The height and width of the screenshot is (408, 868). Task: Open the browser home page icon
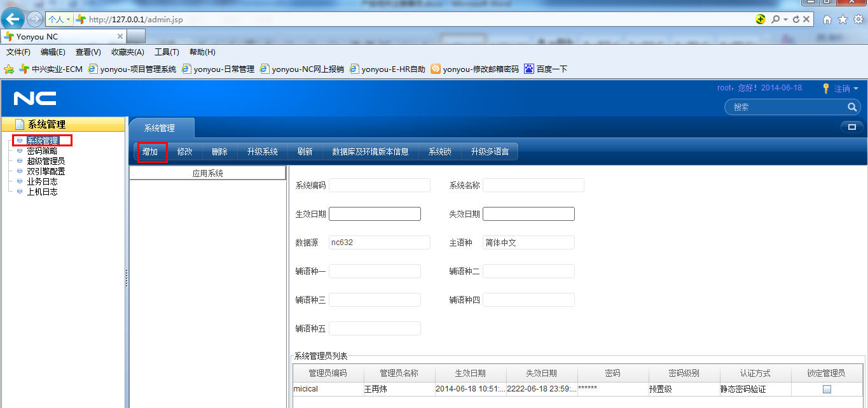pos(827,20)
